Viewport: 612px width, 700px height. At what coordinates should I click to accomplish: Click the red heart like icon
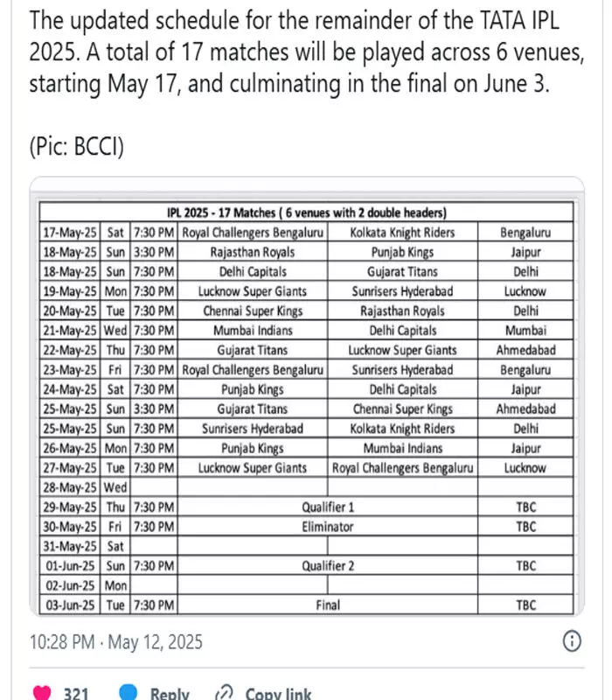tap(42, 693)
